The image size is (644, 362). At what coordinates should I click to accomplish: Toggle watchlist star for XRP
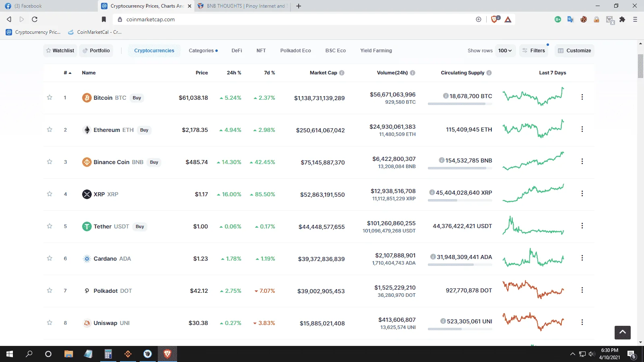50,194
